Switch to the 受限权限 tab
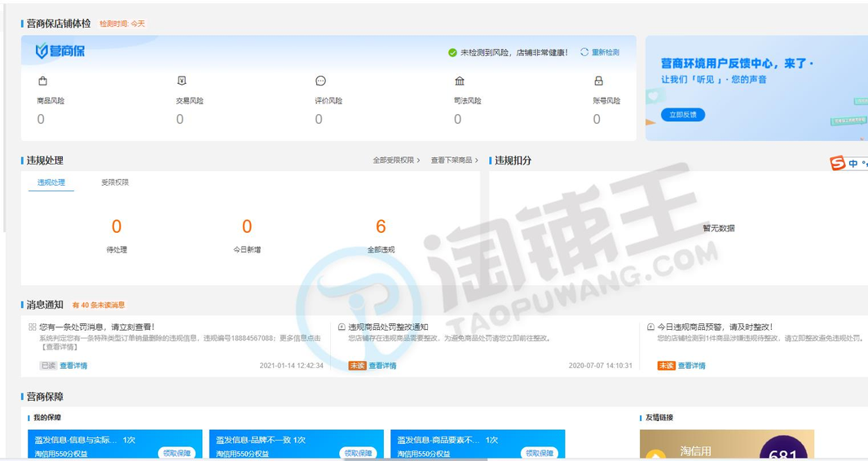Screen dimensions: 868x461 click(115, 182)
